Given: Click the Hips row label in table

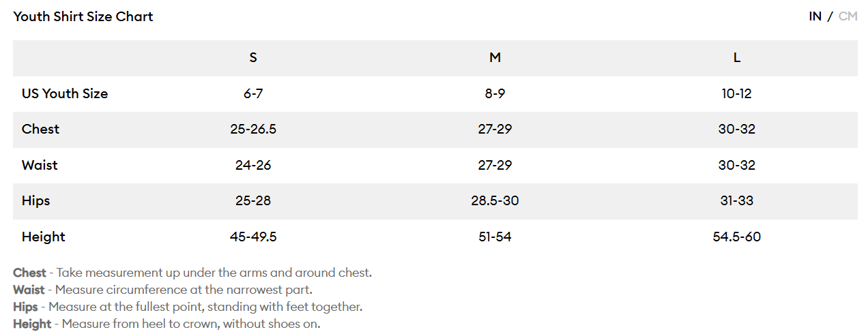Looking at the screenshot, I should (35, 201).
